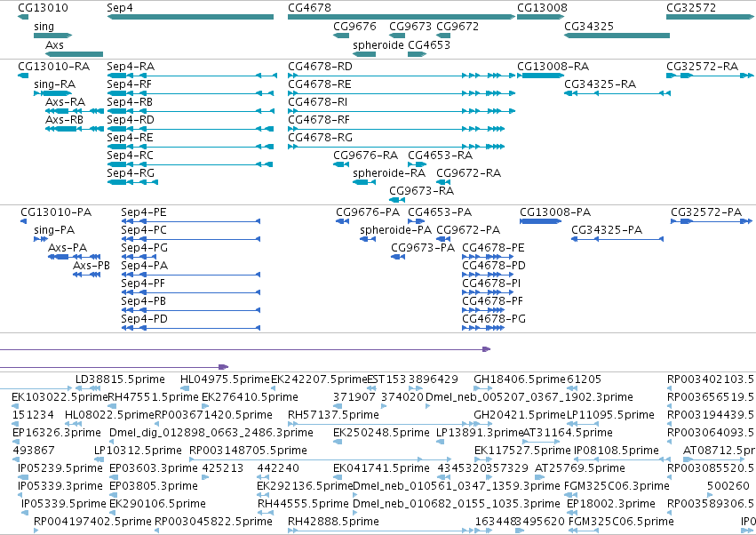Viewport: 756px width, 535px height.
Task: Select the CG4678-PI protein label
Action: point(491,283)
